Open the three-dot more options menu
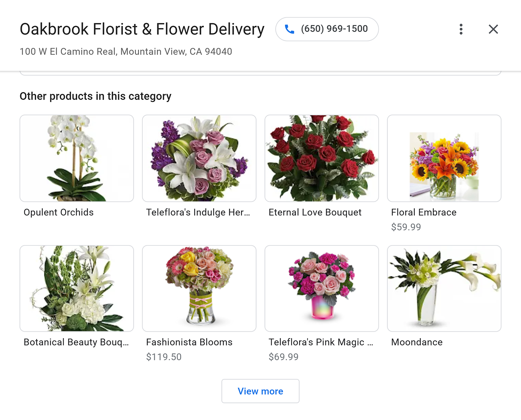The height and width of the screenshot is (420, 521). [461, 29]
